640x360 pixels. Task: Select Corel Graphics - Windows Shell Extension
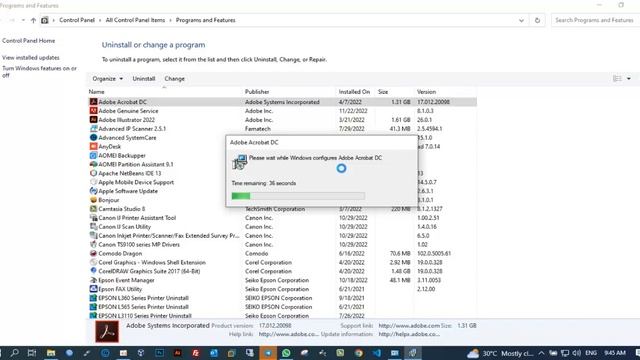[282, 262]
